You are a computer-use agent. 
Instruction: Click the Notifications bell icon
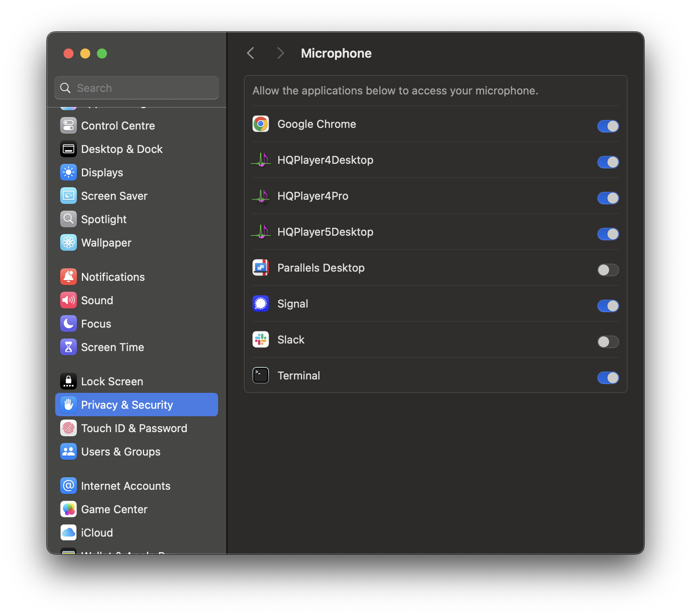[x=69, y=277]
